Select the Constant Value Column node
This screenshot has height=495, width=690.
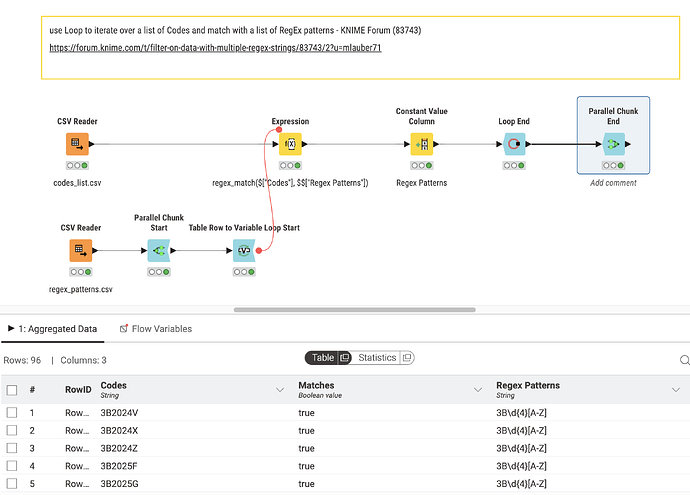[422, 144]
